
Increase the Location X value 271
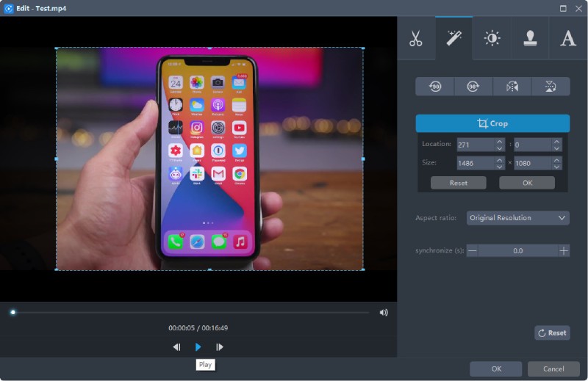point(500,142)
